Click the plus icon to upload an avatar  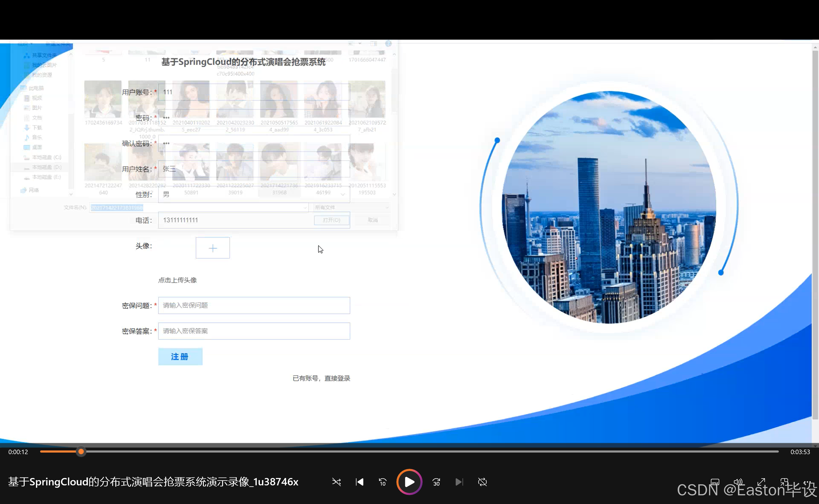pos(213,248)
